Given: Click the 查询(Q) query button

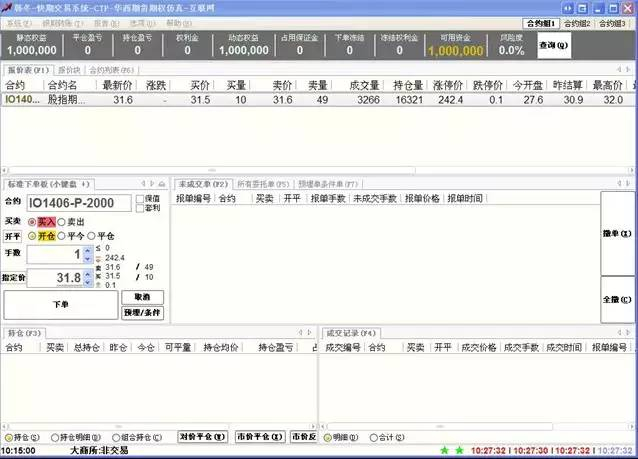Looking at the screenshot, I should [553, 45].
